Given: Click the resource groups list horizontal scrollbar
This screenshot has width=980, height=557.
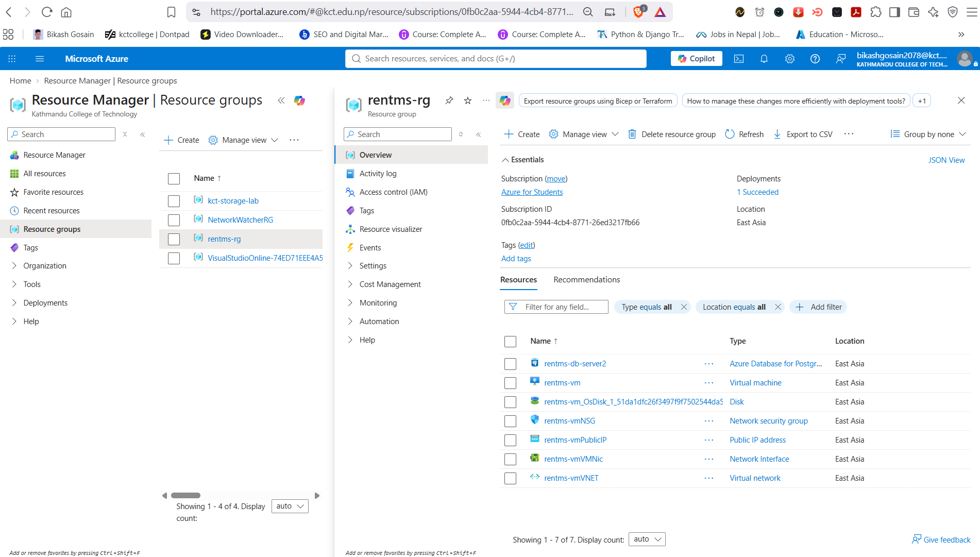Looking at the screenshot, I should [x=185, y=496].
